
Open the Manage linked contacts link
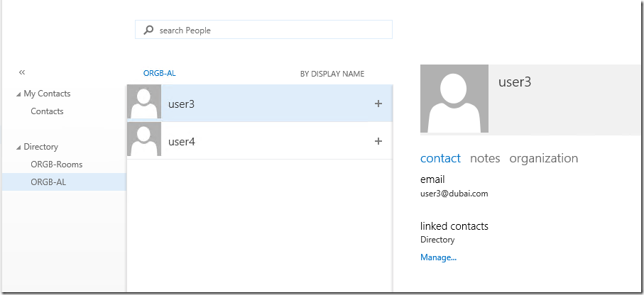(x=438, y=257)
